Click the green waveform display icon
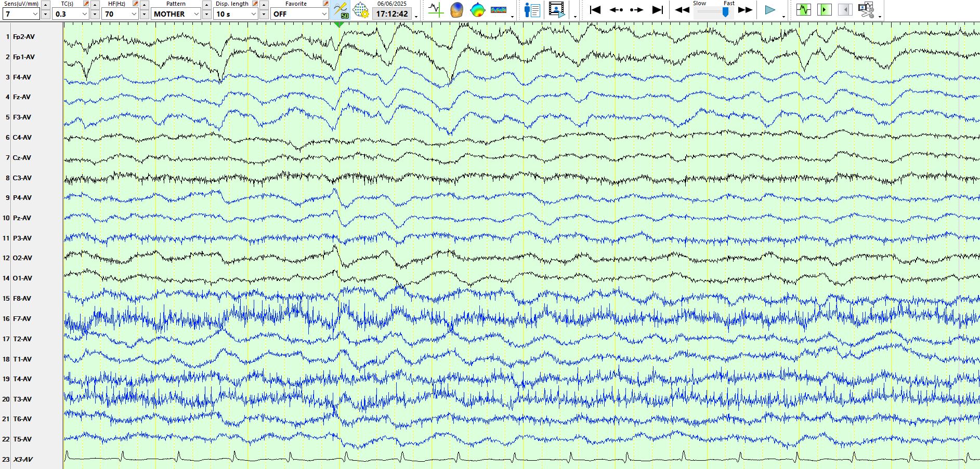Screen dimensions: 980x469 [803, 10]
